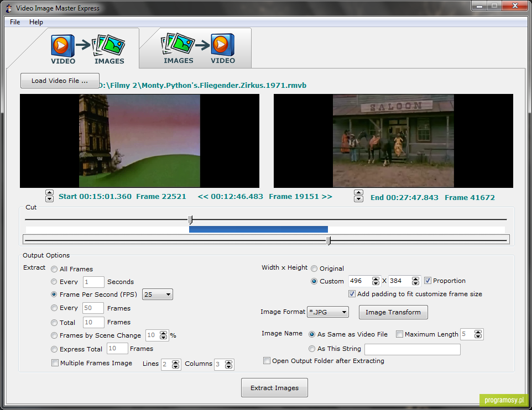Click the start frame preview thumbnail
The height and width of the screenshot is (410, 532).
tap(140, 141)
